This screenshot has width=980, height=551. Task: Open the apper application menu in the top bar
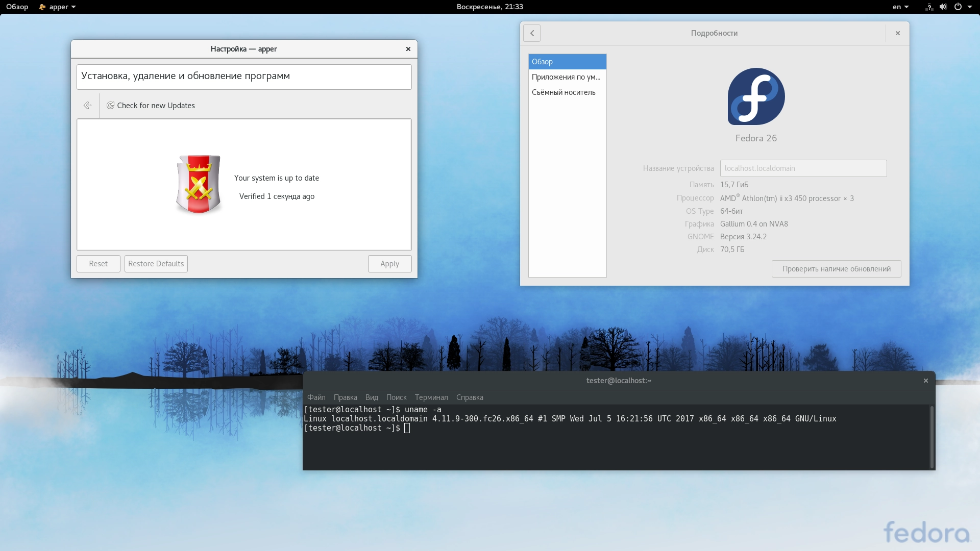click(57, 7)
